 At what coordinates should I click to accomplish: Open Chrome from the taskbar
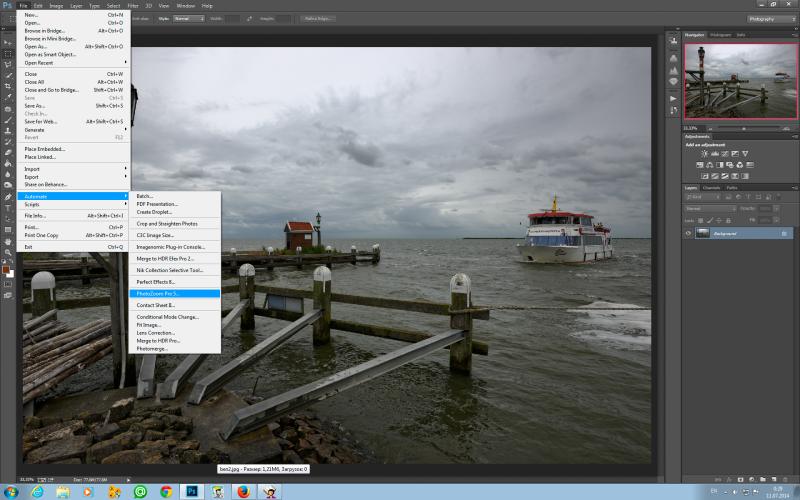pyautogui.click(x=166, y=491)
